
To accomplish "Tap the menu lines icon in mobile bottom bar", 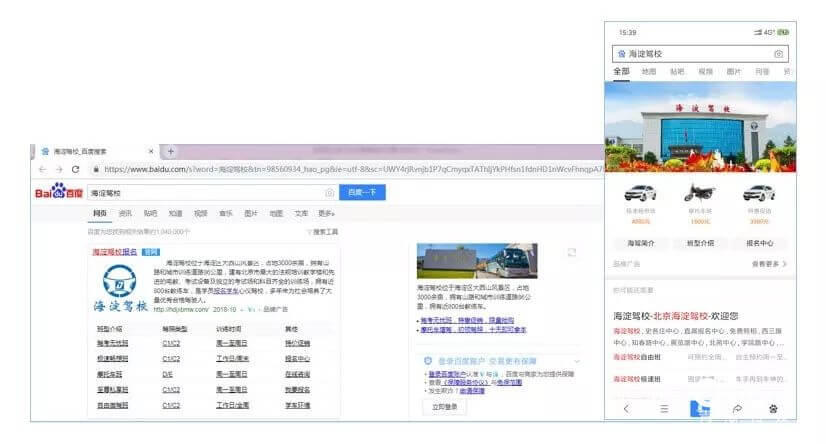I will pos(663,409).
